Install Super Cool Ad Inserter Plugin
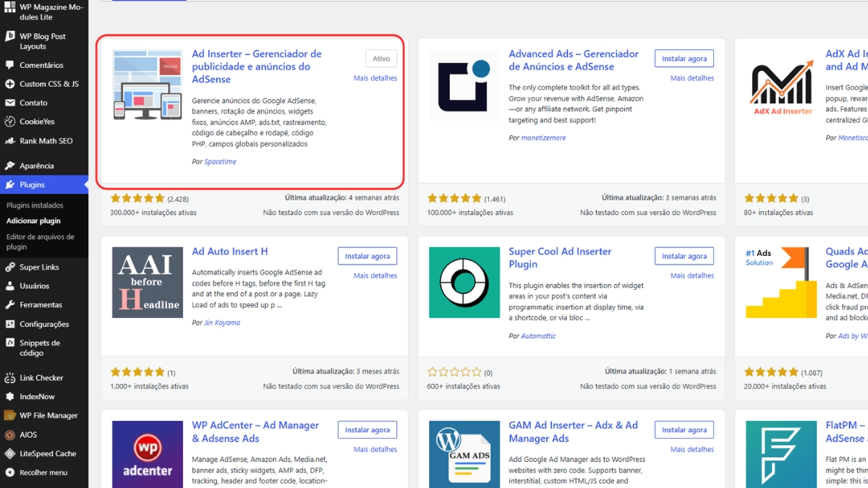Screen dimensions: 868x488 (684, 256)
